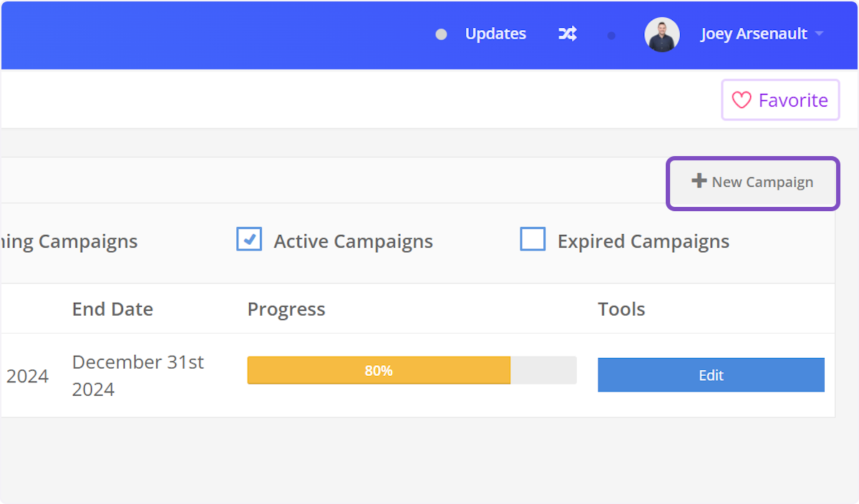Uncheck the Active Campaigns checkbox
This screenshot has height=504, width=859.
[249, 240]
